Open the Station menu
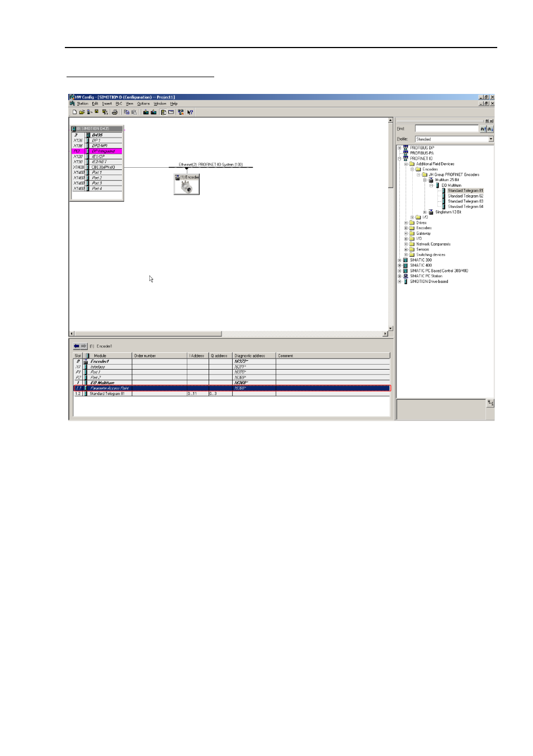The height and width of the screenshot is (756, 533). [x=82, y=103]
